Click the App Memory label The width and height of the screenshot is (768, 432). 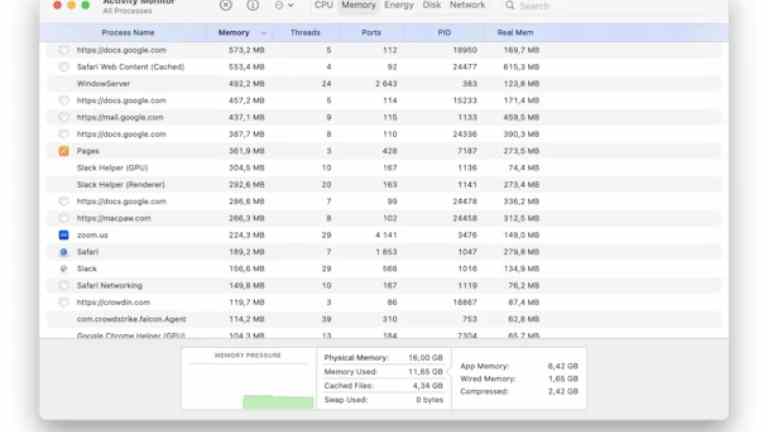(484, 366)
